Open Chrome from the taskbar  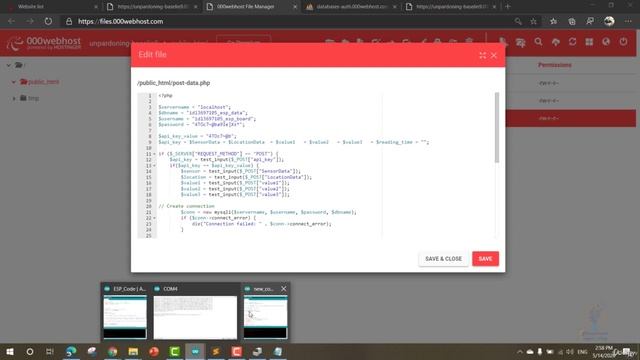[x=113, y=351]
